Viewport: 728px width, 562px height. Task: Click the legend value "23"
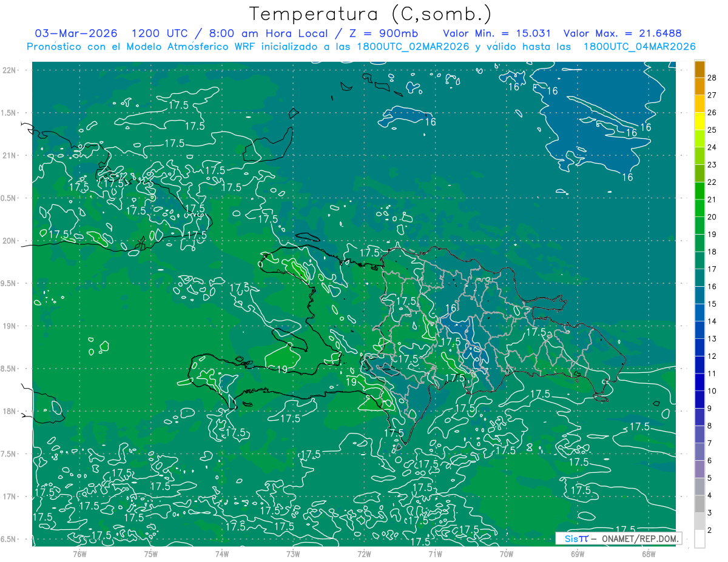click(712, 165)
